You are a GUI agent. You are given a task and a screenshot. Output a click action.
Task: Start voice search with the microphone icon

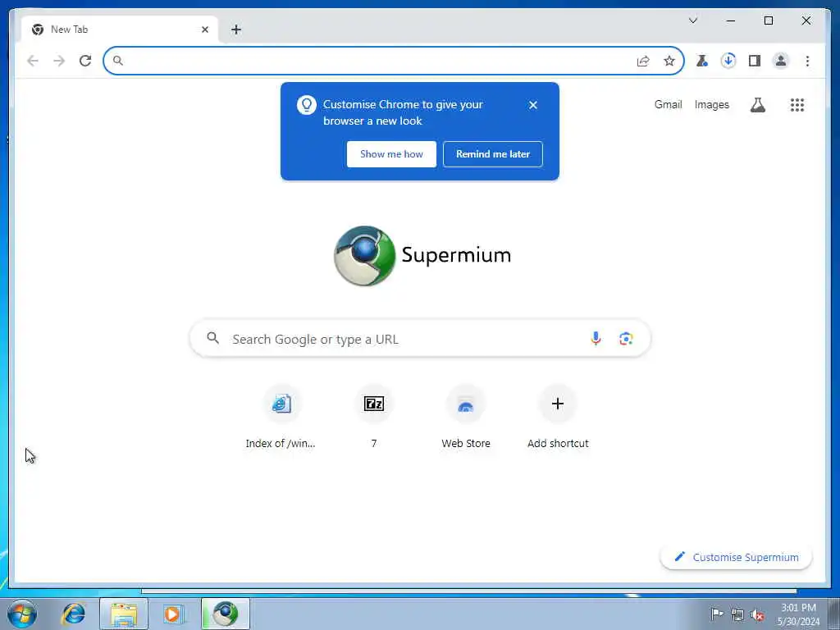[x=596, y=339]
